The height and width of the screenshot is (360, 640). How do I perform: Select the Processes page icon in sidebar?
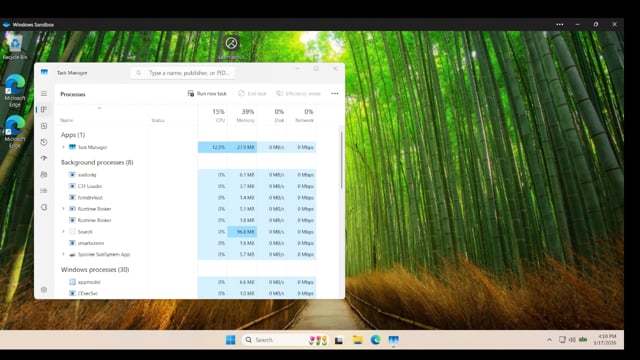44,109
